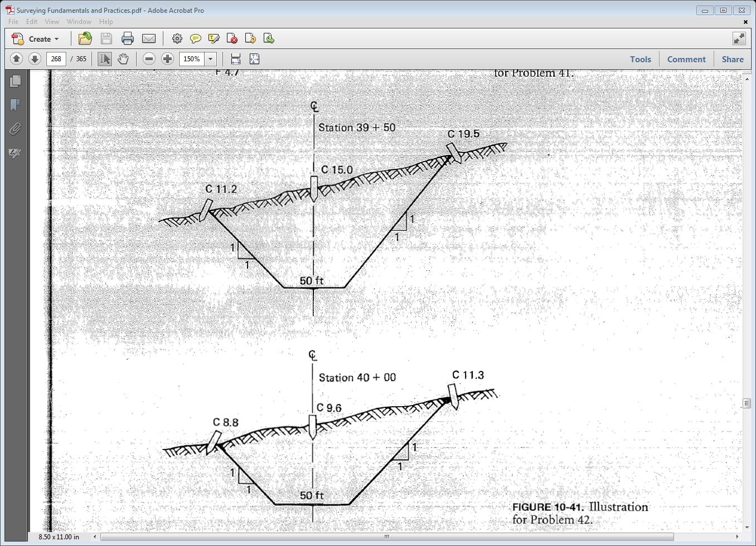Email the current document

(x=149, y=38)
